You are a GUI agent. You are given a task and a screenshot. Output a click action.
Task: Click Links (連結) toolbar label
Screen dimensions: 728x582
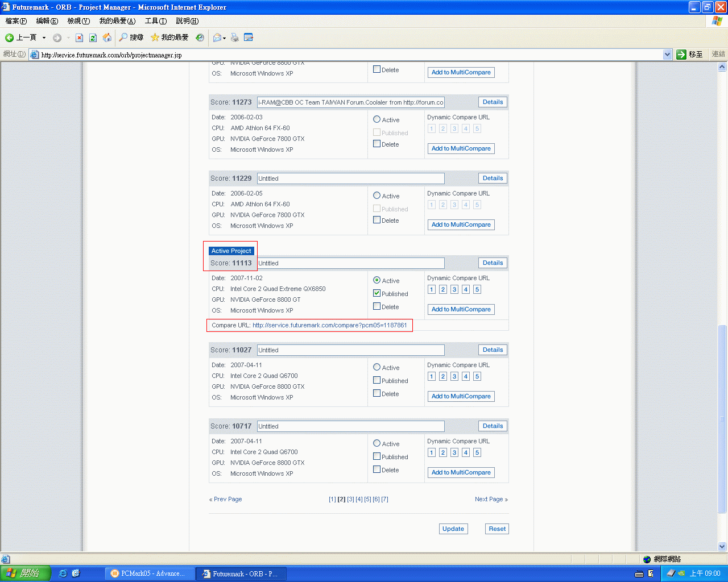tap(718, 55)
